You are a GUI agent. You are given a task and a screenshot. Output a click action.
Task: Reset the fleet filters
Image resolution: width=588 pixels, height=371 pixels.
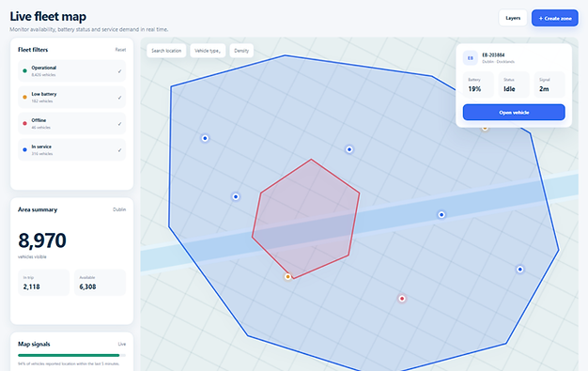(x=120, y=50)
